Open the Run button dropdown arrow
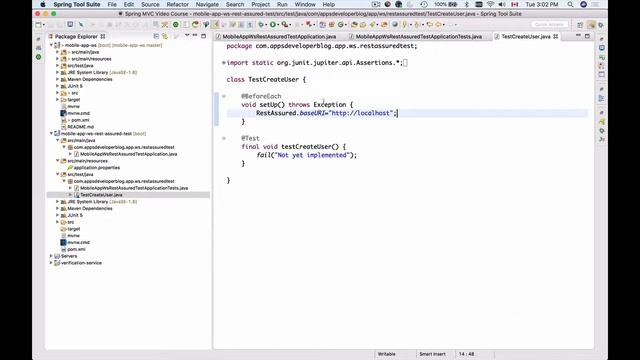 [278, 25]
